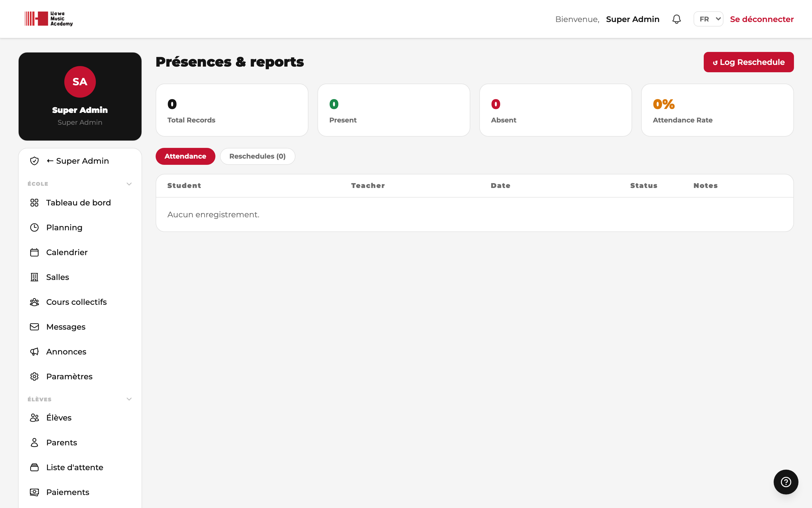Select the Attendance tab

click(185, 156)
